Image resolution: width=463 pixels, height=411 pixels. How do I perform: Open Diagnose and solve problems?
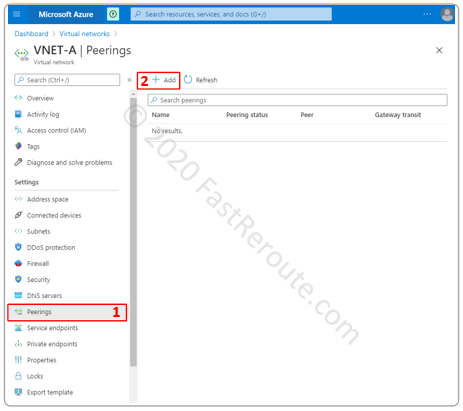click(69, 162)
